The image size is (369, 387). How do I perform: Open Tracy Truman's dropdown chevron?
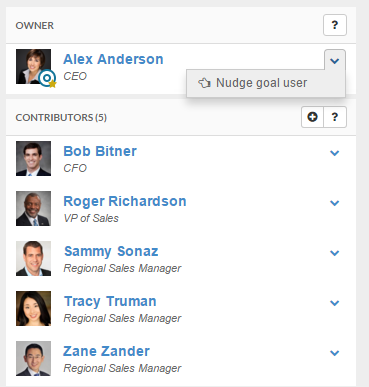(x=334, y=303)
